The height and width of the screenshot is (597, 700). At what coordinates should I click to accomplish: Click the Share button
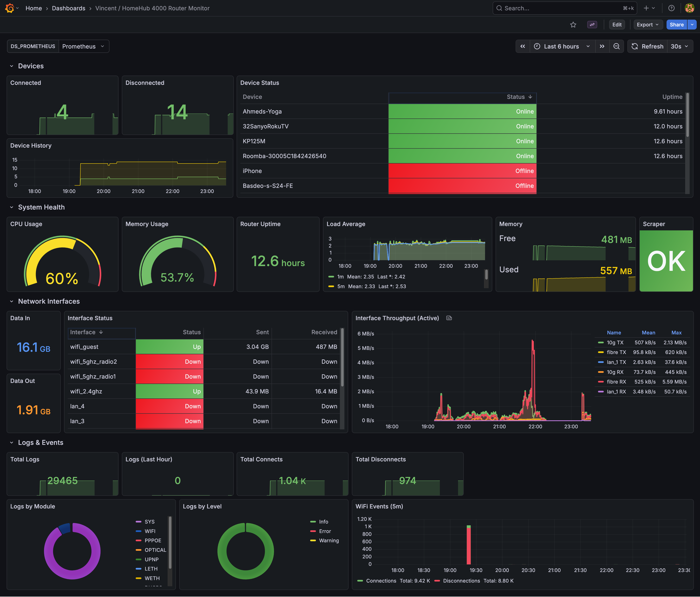point(677,24)
